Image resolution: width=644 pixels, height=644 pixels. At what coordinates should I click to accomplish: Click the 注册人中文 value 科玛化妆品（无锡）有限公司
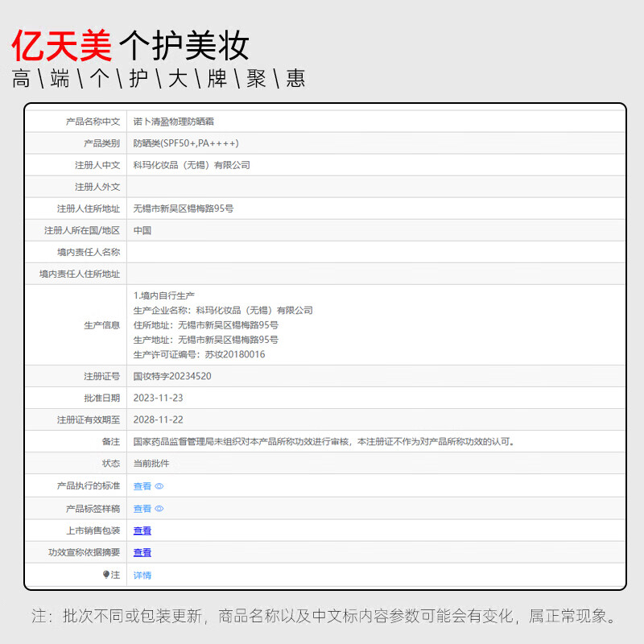click(x=192, y=165)
